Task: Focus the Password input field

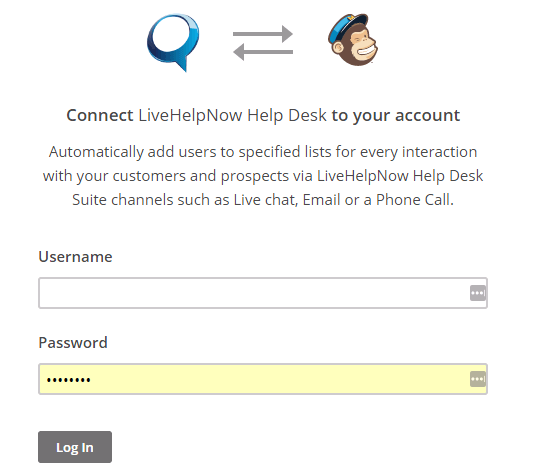Action: point(263,379)
